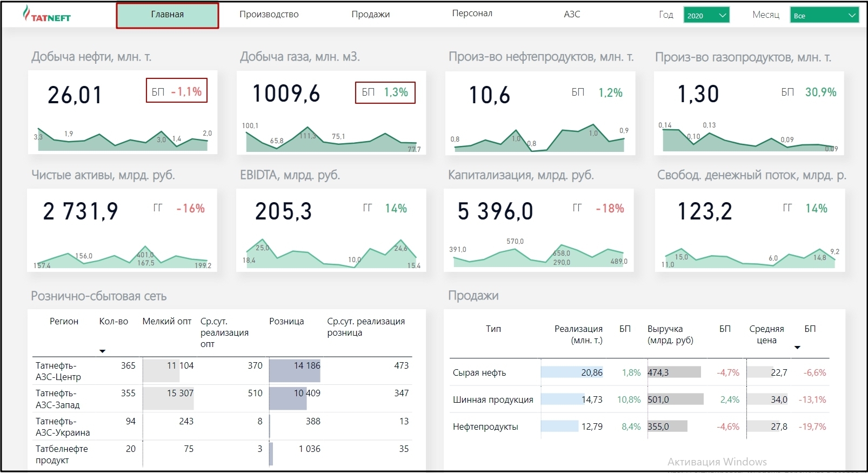868x473 pixels.
Task: Click the Выручка value 501,0
Action: [x=658, y=399]
